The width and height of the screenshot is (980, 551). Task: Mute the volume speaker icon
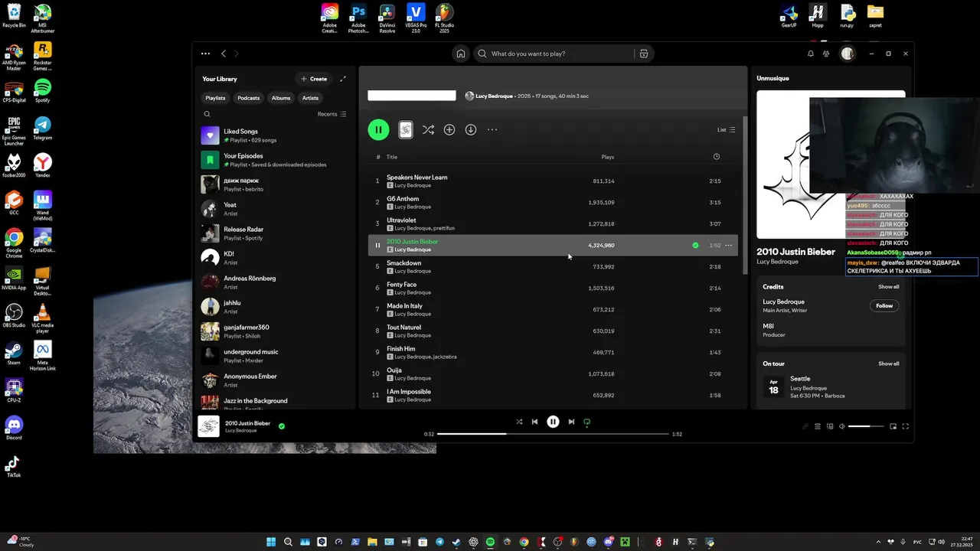point(841,426)
